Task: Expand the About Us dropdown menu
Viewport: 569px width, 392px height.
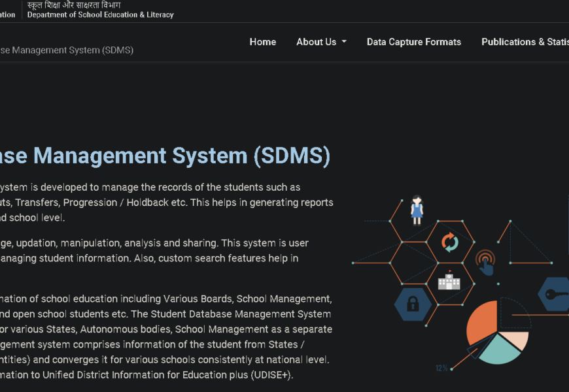Action: pos(316,42)
